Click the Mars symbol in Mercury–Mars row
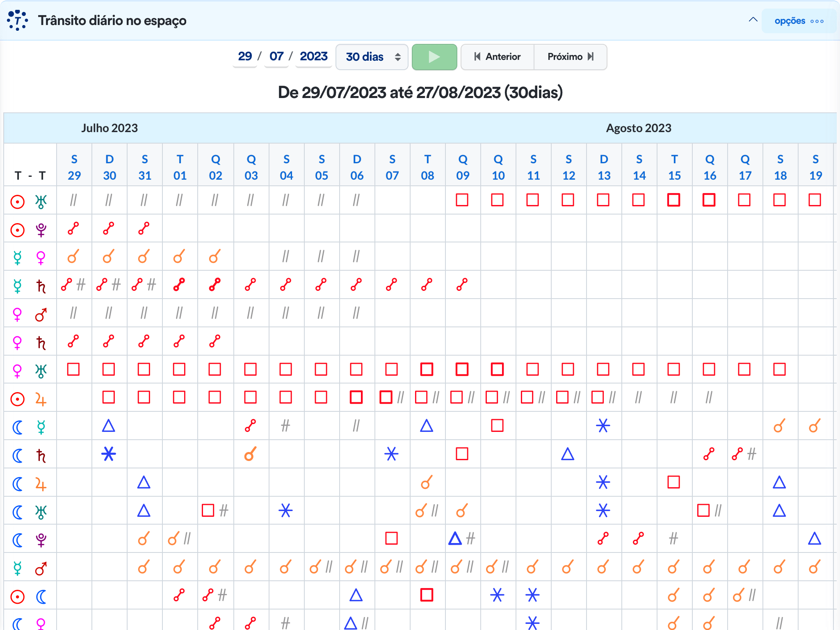 41,568
